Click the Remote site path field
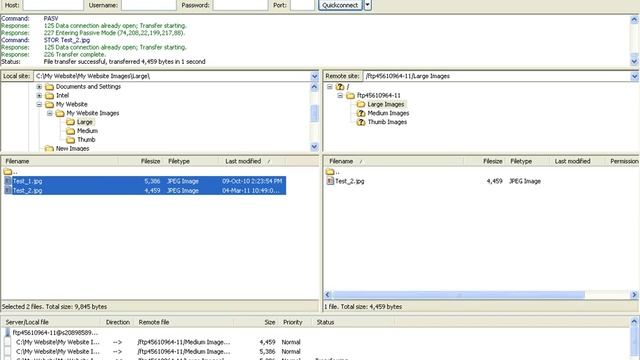Viewport: 640px width, 360px height. (497, 76)
